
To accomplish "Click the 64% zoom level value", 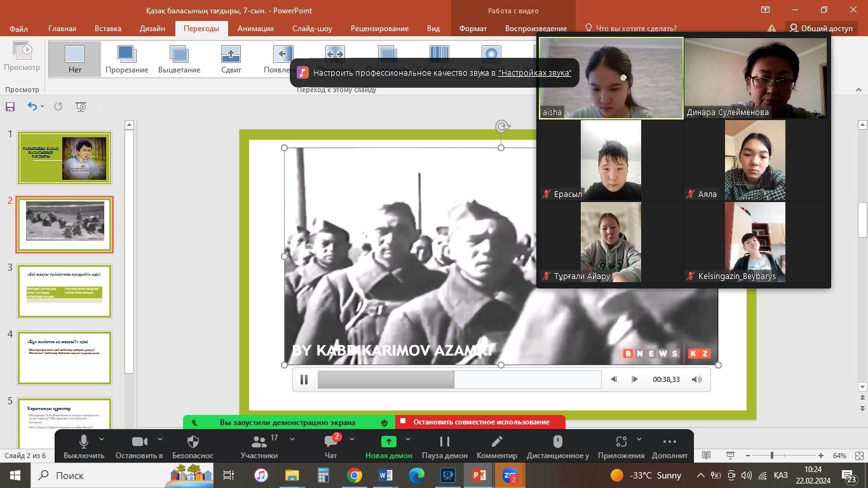I will point(839,456).
